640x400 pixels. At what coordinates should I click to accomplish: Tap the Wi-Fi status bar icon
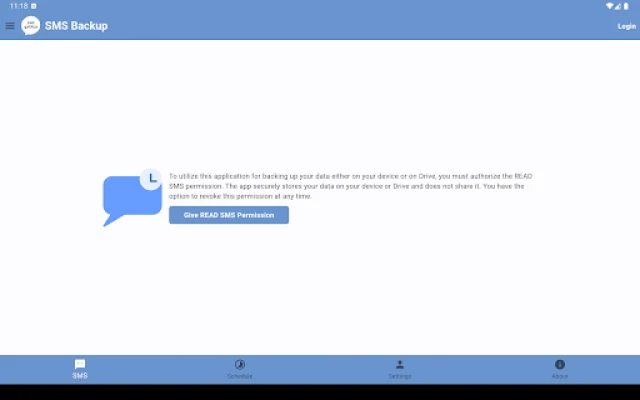tap(610, 5)
